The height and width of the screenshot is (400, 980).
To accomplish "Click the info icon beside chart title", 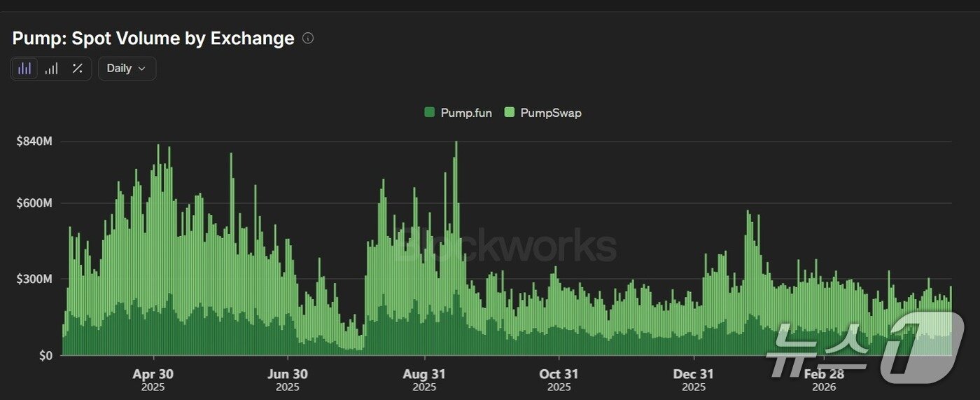I will coord(308,39).
